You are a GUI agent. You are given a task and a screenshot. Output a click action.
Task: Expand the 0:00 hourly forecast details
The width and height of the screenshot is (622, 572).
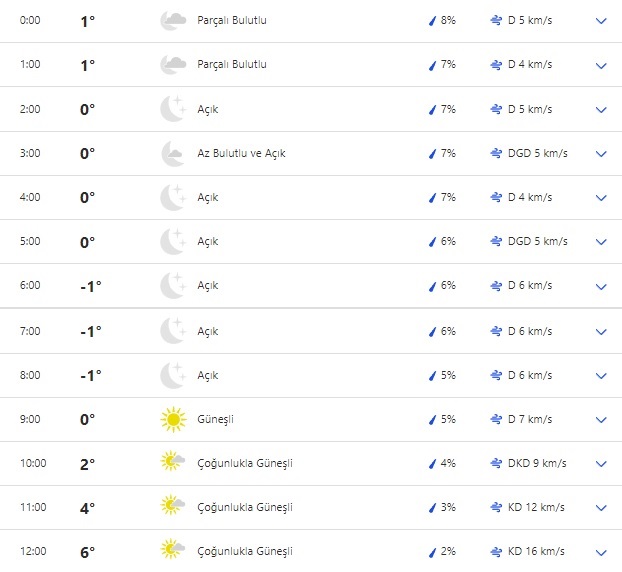coord(601,21)
